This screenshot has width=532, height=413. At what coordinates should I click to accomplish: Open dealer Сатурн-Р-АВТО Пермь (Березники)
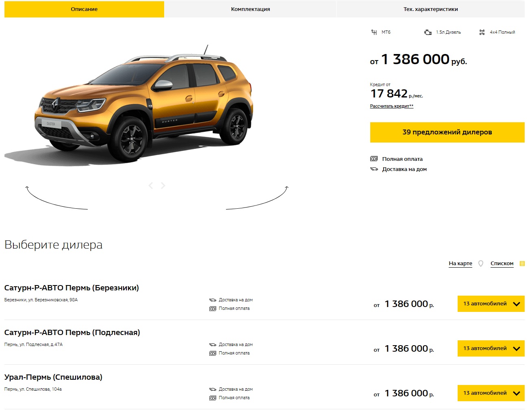tap(72, 288)
